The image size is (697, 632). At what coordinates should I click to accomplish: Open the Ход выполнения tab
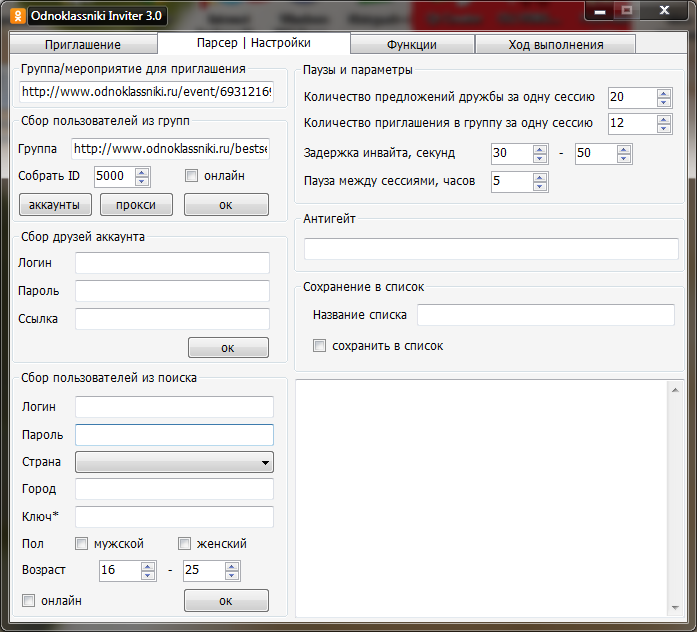tap(555, 45)
